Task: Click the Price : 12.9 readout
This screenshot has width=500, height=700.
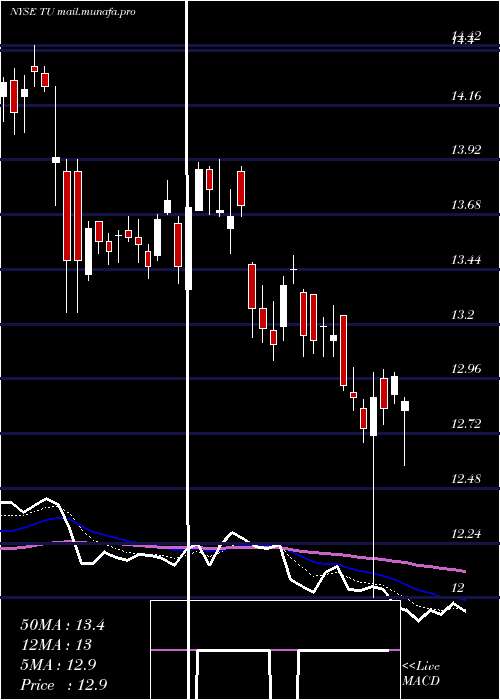Action: [64, 685]
